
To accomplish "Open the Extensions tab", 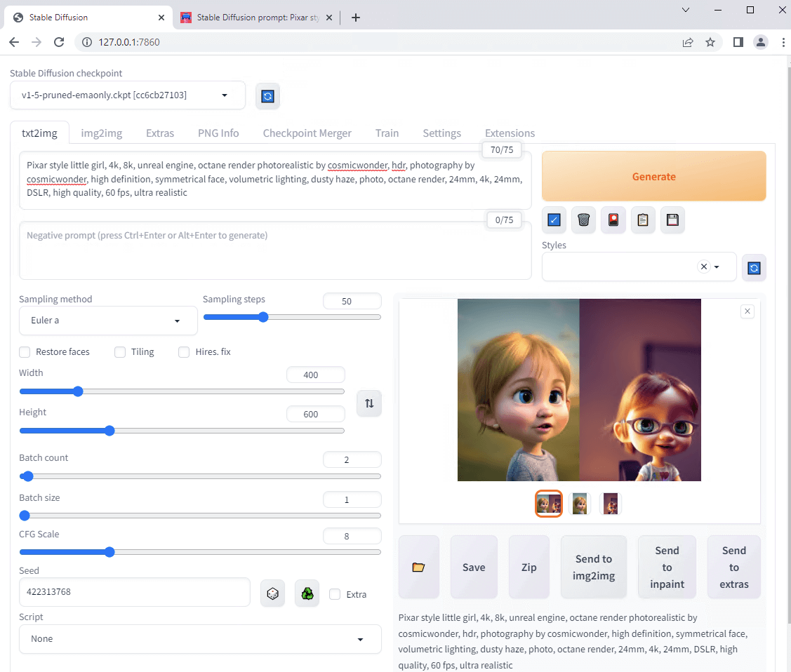I will (x=510, y=133).
